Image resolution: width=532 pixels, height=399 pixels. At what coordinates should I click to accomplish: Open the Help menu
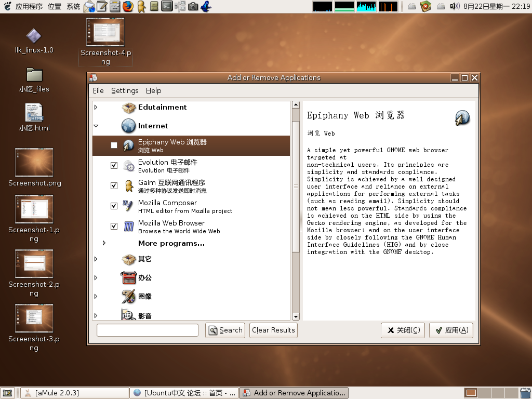coord(154,90)
